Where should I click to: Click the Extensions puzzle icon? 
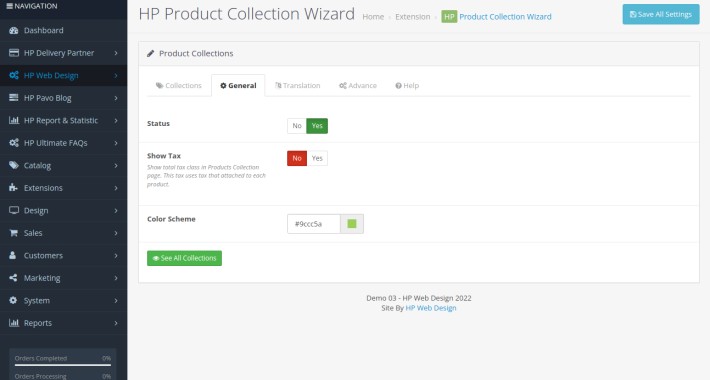click(13, 188)
